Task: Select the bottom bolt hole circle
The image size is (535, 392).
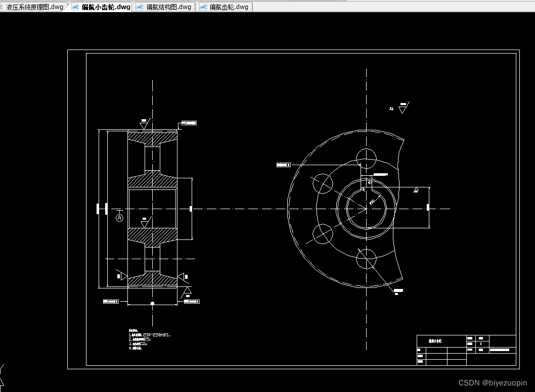Action: click(x=367, y=259)
